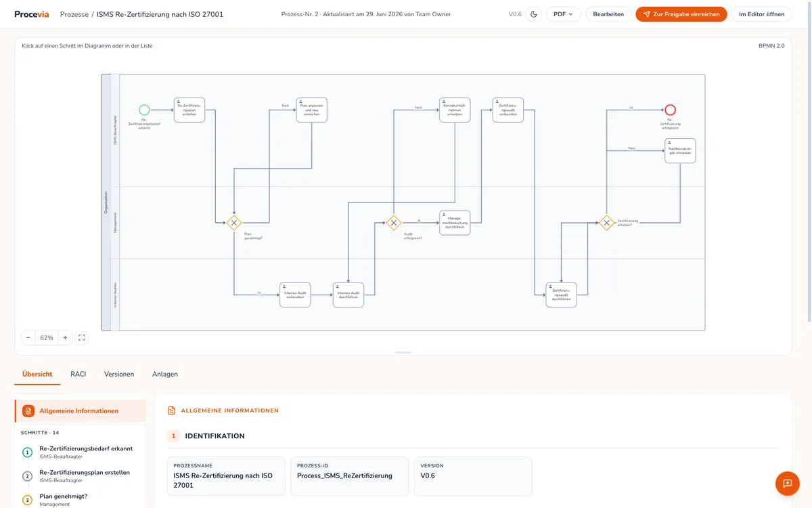This screenshot has height=508, width=812.
Task: Select the 'Re-Zertifizierungsplan erstellen' task box
Action: tap(189, 110)
